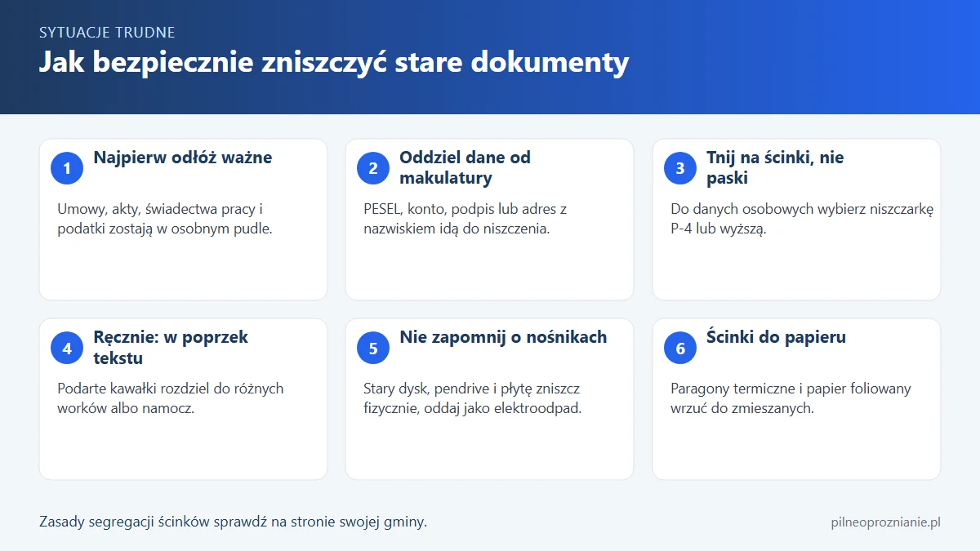Click the number 6 circle badge
This screenshot has height=551, width=980.
680,349
